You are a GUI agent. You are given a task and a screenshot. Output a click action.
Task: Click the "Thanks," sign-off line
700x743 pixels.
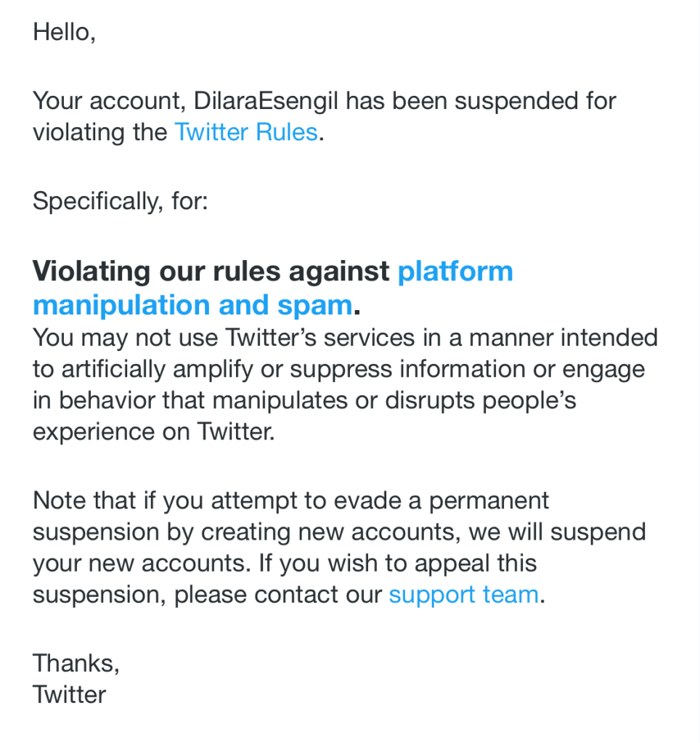point(76,662)
